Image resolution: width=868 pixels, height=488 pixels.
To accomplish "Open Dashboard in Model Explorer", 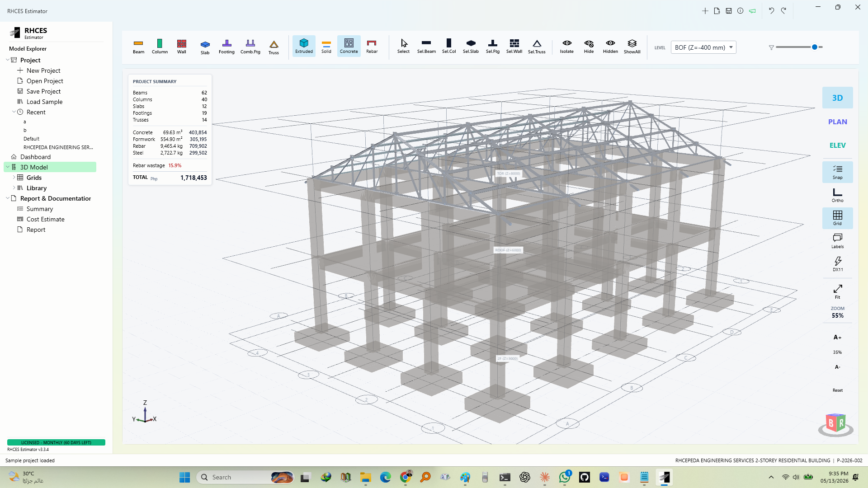I will point(35,157).
